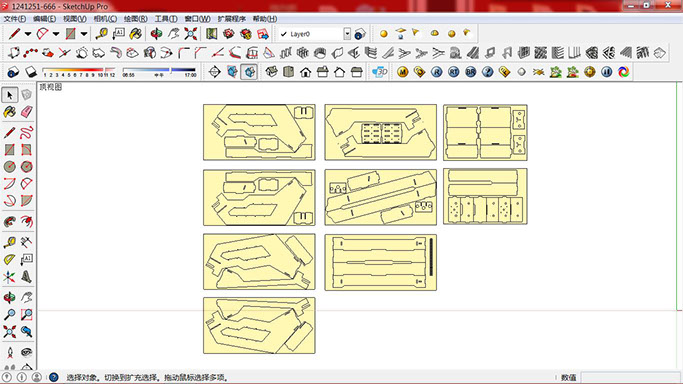Select the 3D Text tool

[27, 276]
